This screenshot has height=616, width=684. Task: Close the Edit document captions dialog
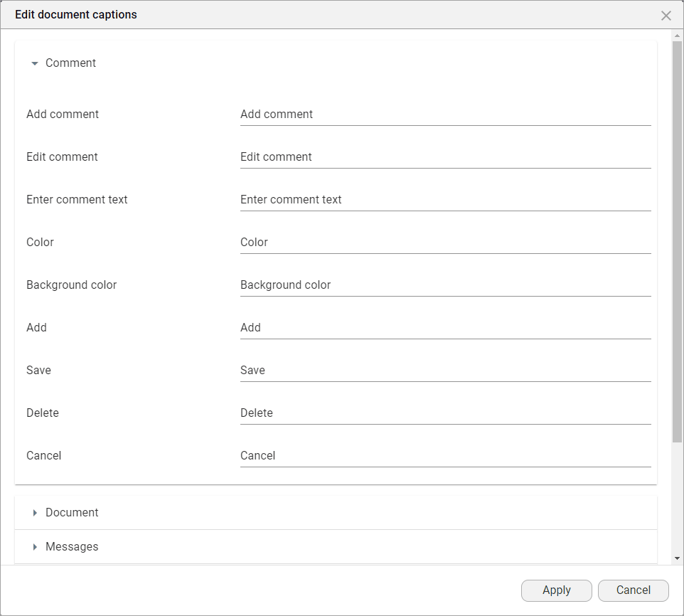pos(666,16)
